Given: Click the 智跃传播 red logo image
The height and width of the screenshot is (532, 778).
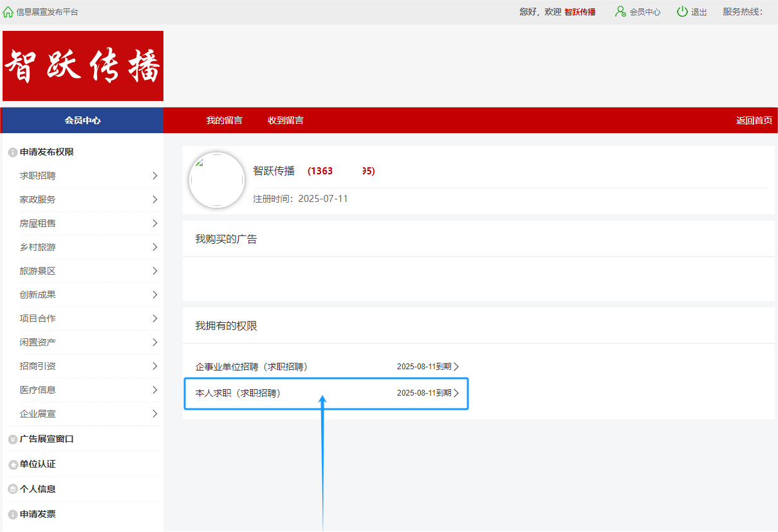Looking at the screenshot, I should [x=83, y=66].
